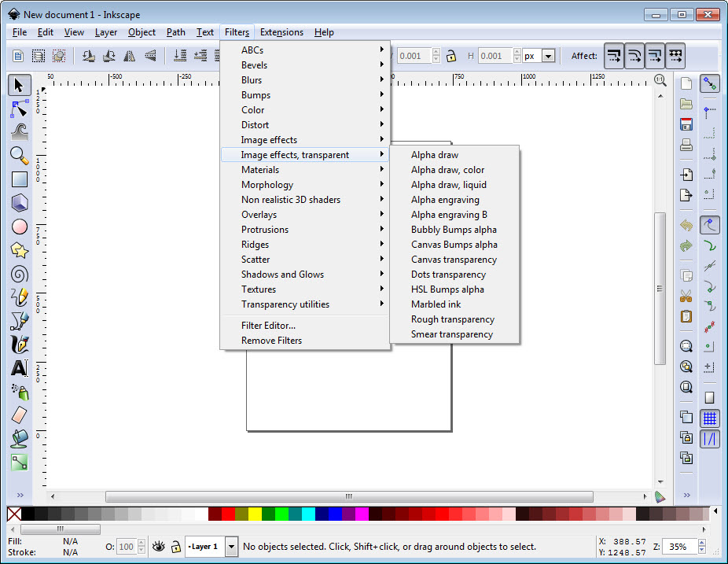Toggle layer visibility eye icon
Viewport: 728px width, 564px height.
click(x=158, y=547)
